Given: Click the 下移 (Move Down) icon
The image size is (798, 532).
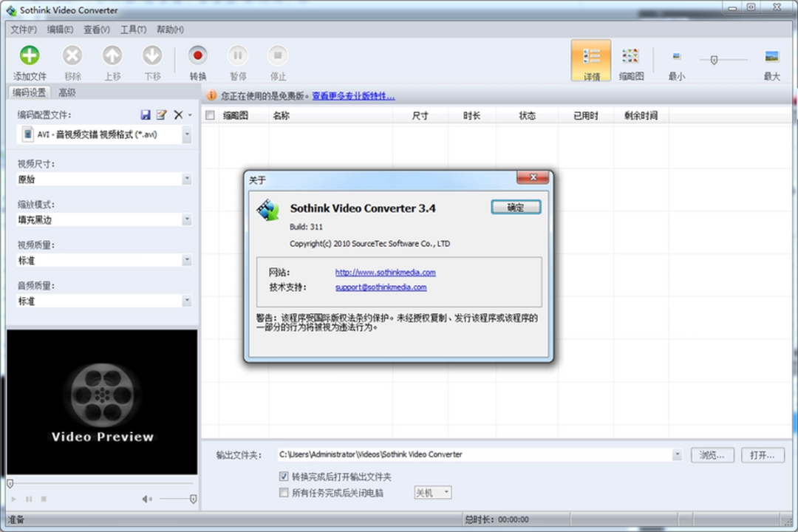Looking at the screenshot, I should [x=152, y=55].
